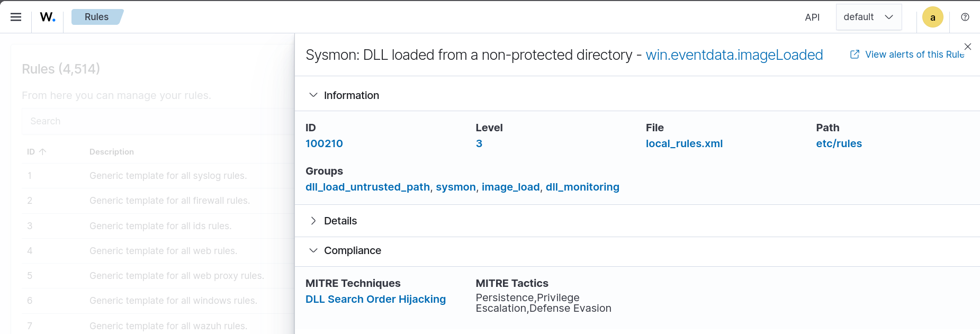Viewport: 980px width, 334px height.
Task: Open the API menu item
Action: pos(812,17)
